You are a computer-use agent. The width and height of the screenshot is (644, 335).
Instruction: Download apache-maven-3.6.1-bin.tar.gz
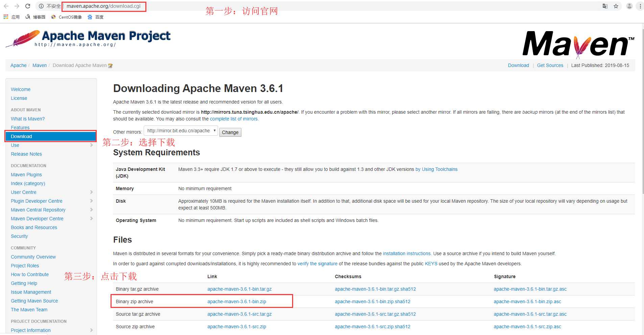point(239,289)
